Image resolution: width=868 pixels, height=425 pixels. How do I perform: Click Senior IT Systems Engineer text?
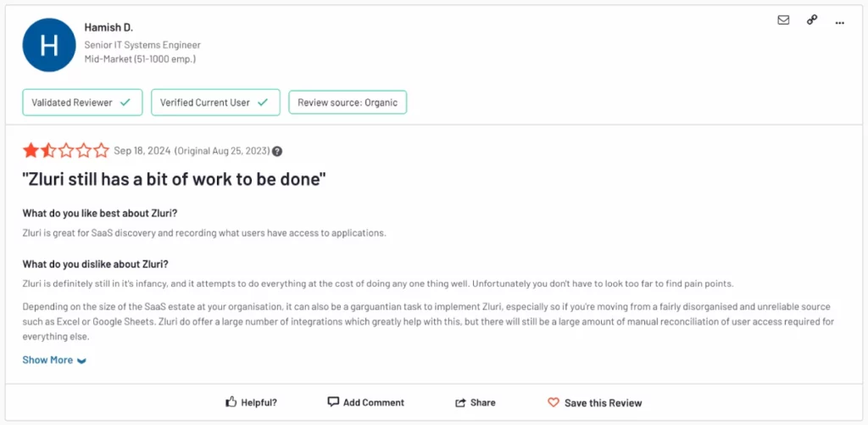(142, 46)
